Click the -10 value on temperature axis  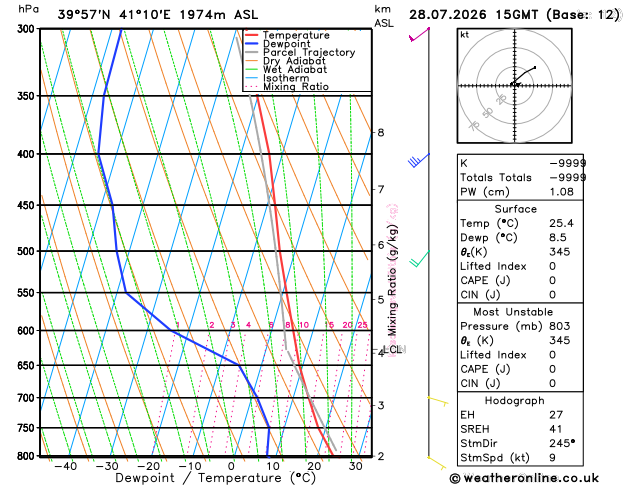(x=189, y=466)
